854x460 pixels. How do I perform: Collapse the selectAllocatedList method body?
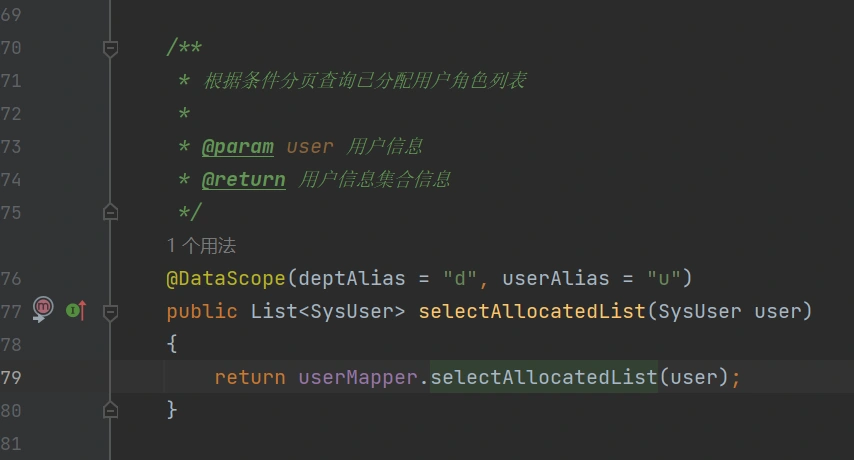111,311
